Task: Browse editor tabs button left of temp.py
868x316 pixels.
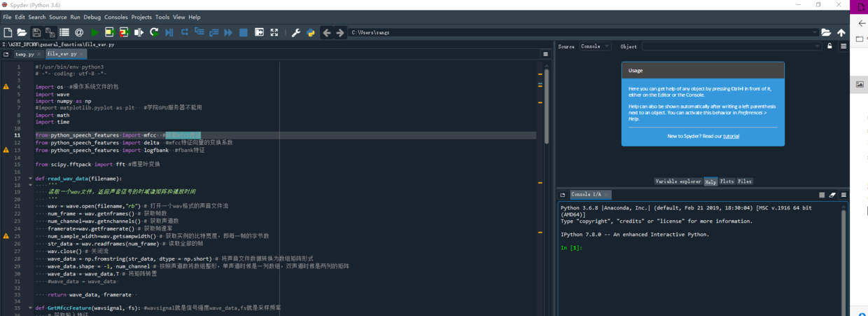Action: click(6, 54)
